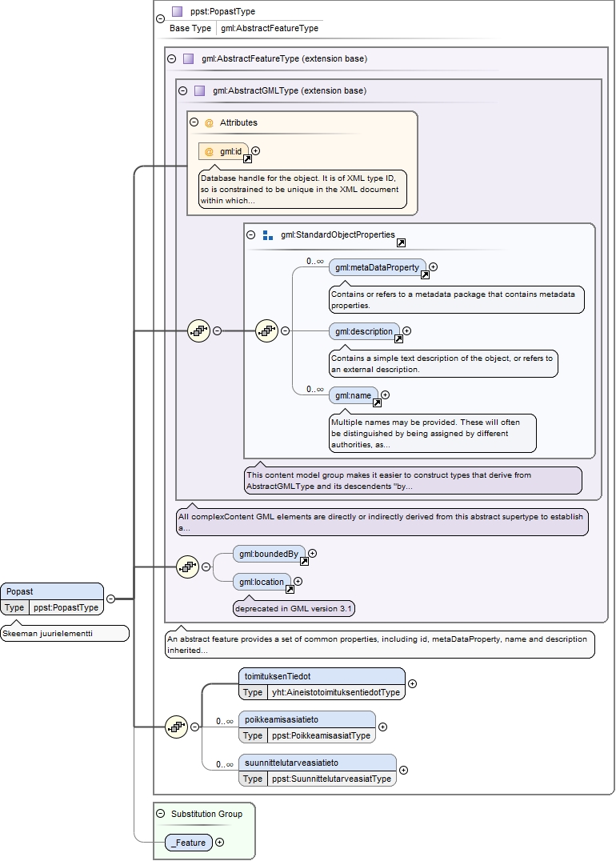Expand gml:description element
Image resolution: width=616 pixels, height=861 pixels.
click(x=407, y=331)
